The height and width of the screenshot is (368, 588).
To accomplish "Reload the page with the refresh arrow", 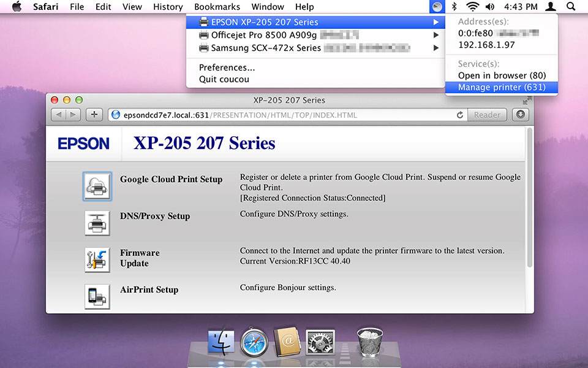I will [x=460, y=115].
